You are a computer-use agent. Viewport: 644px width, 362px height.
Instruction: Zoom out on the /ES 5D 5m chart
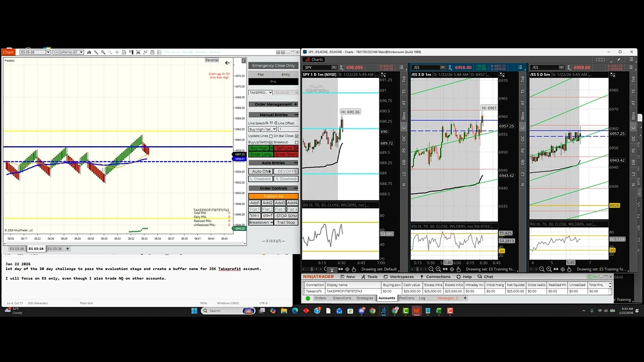pos(542,269)
